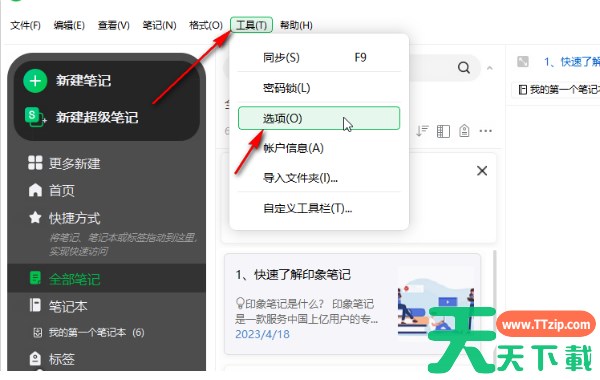
Task: Select 密码锁(L) menu entry
Action: click(319, 88)
